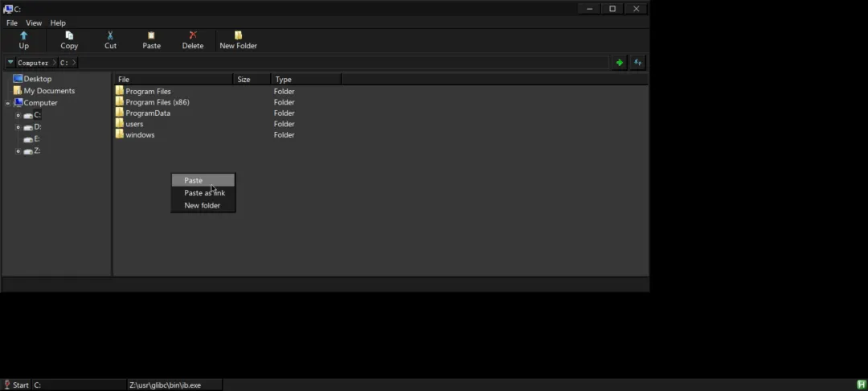
Task: Select the Program Files folder
Action: 149,92
